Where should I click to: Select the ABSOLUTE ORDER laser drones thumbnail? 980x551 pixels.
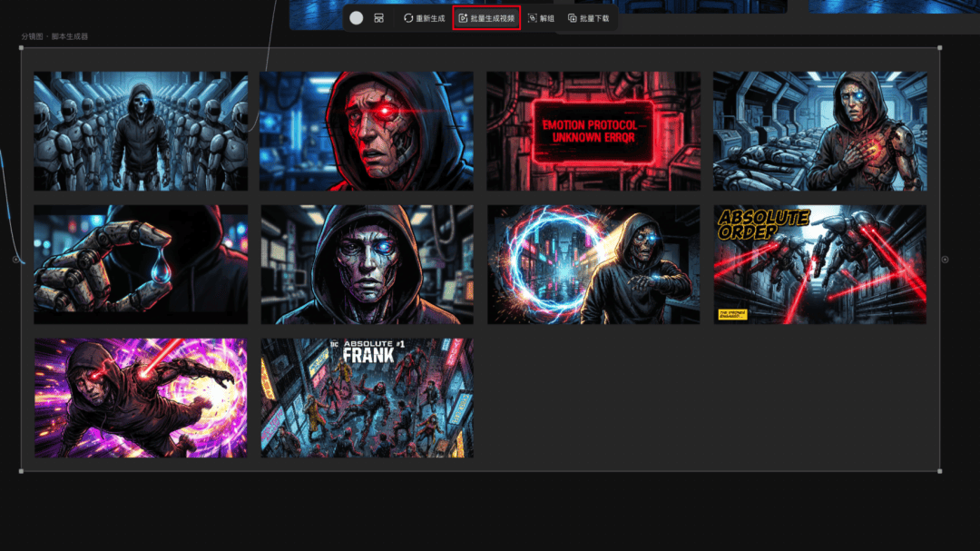click(820, 264)
